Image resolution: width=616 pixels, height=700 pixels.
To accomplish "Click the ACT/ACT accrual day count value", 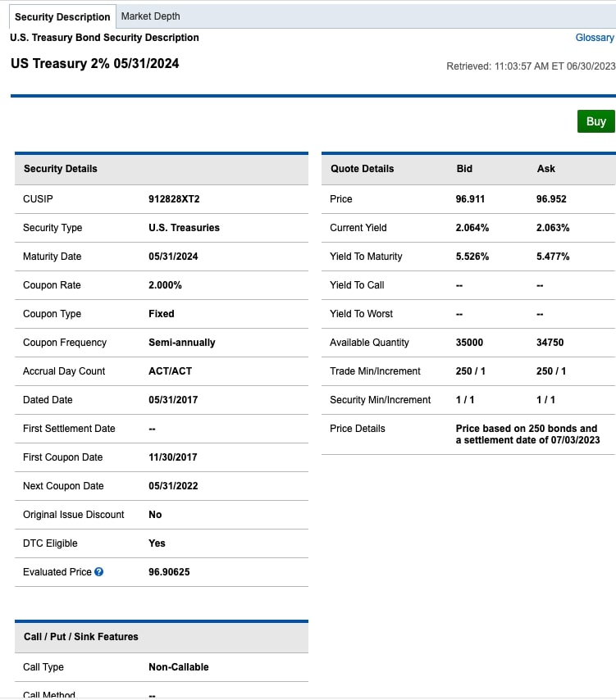I will tap(170, 371).
